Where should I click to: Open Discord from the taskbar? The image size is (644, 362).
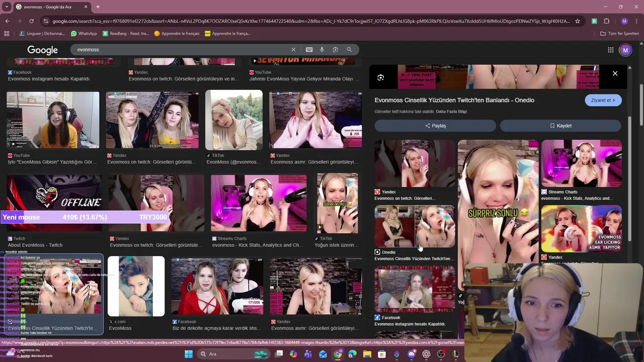[x=412, y=354]
